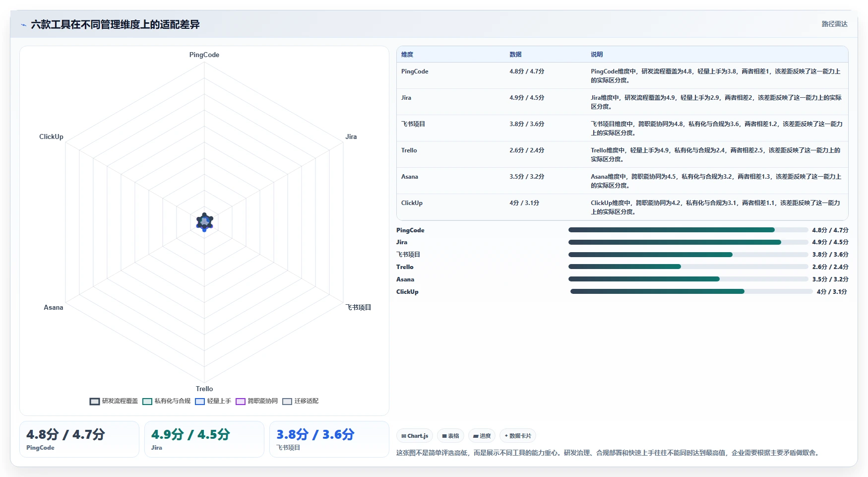Click the PingCode label in progress list

(x=410, y=230)
